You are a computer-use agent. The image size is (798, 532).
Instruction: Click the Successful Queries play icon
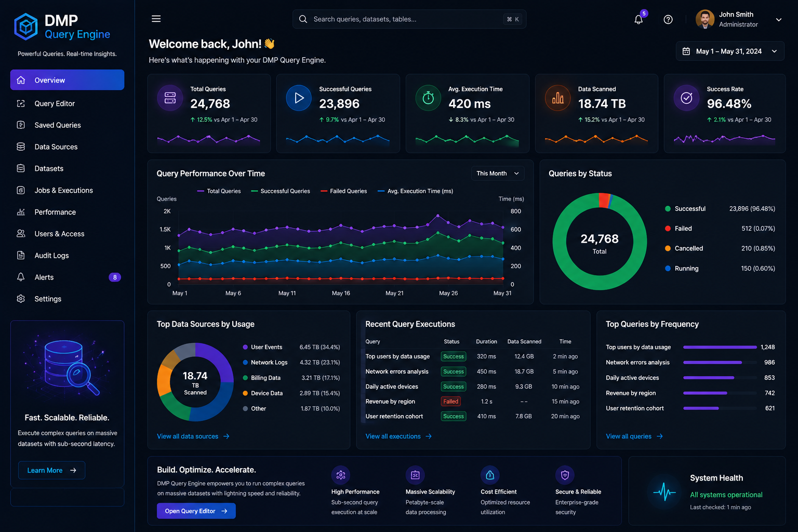(x=299, y=98)
